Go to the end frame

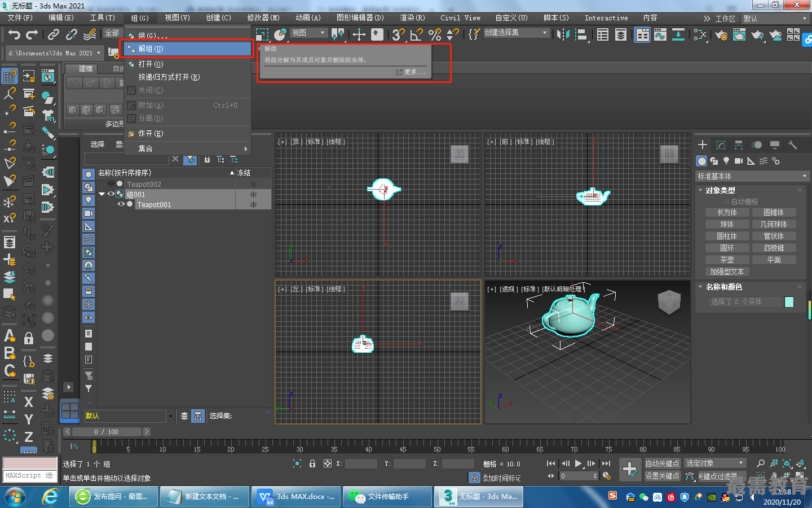click(x=606, y=463)
